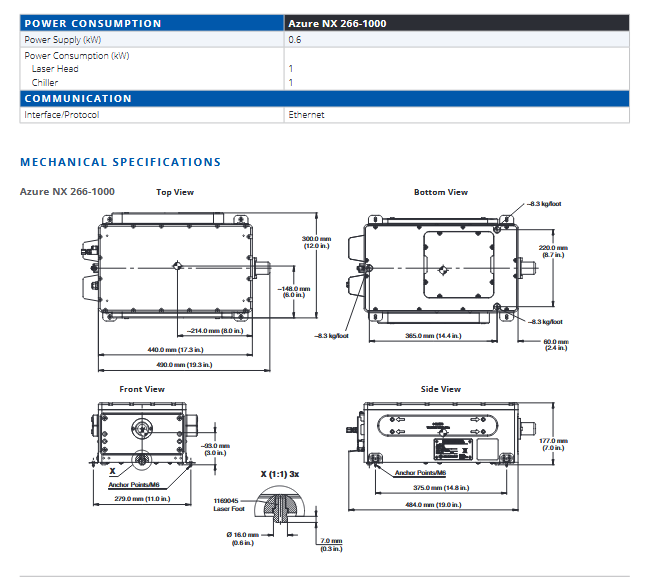
Task: Select the Top View label
Action: [x=175, y=192]
